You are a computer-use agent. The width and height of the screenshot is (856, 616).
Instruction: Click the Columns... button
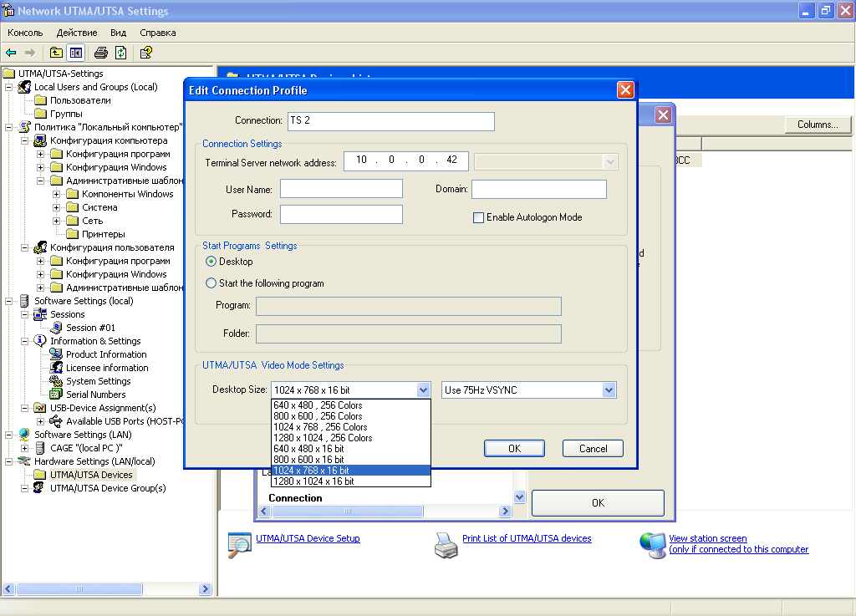tap(818, 125)
